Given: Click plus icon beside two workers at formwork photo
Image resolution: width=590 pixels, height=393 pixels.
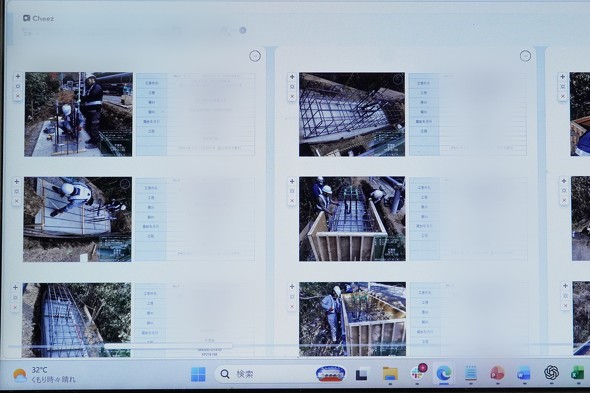Looking at the screenshot, I should 292,181.
